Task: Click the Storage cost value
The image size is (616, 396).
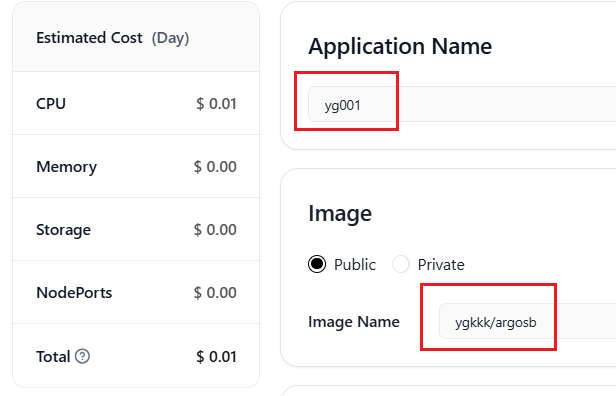Action: click(x=215, y=229)
